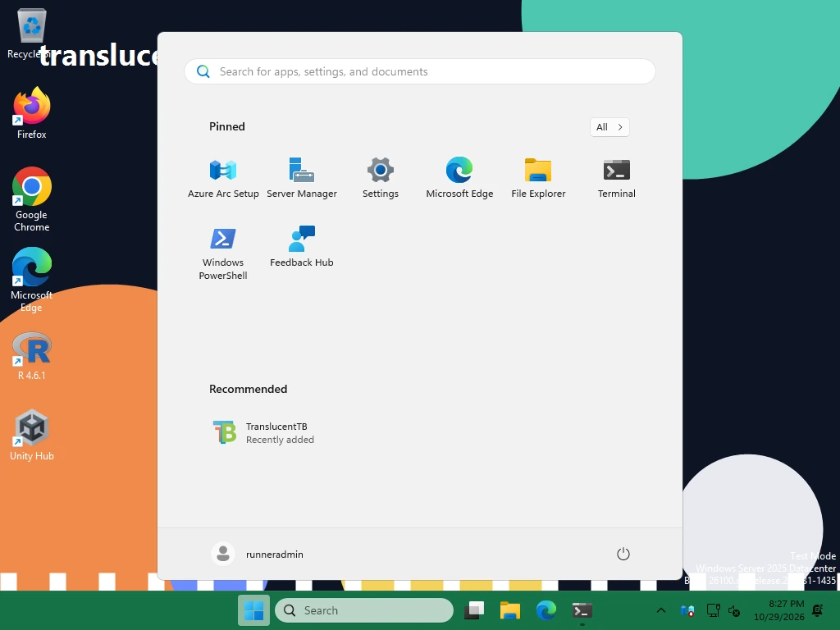
Task: Open notifications bell icon in tray
Action: click(x=818, y=610)
